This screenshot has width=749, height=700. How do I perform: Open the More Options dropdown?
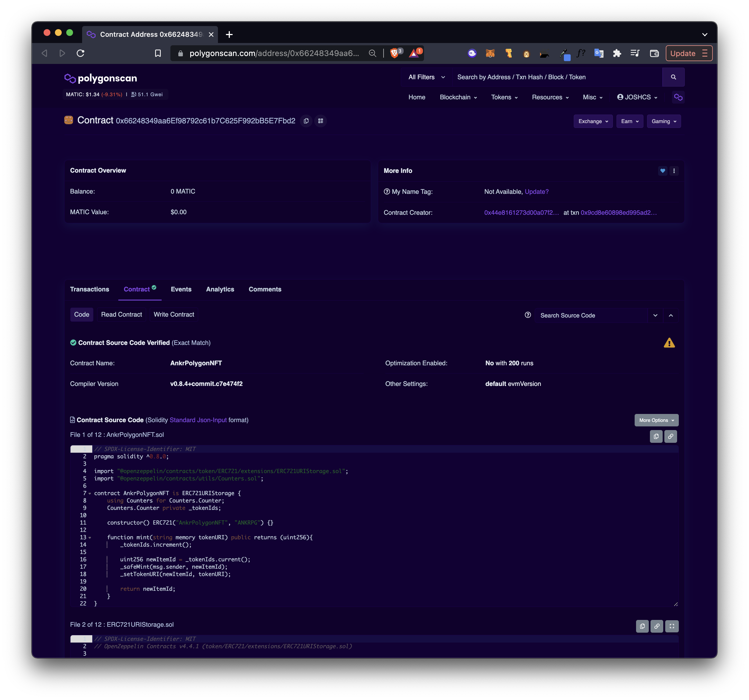tap(656, 420)
